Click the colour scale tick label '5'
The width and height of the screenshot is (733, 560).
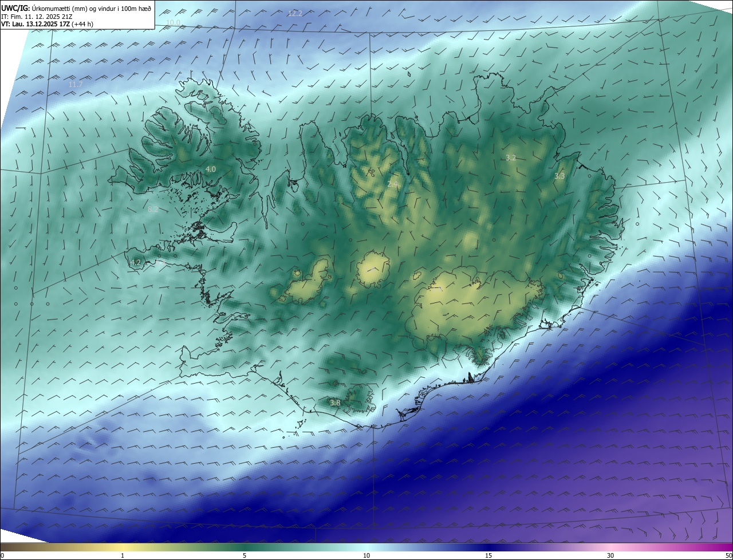click(x=245, y=556)
